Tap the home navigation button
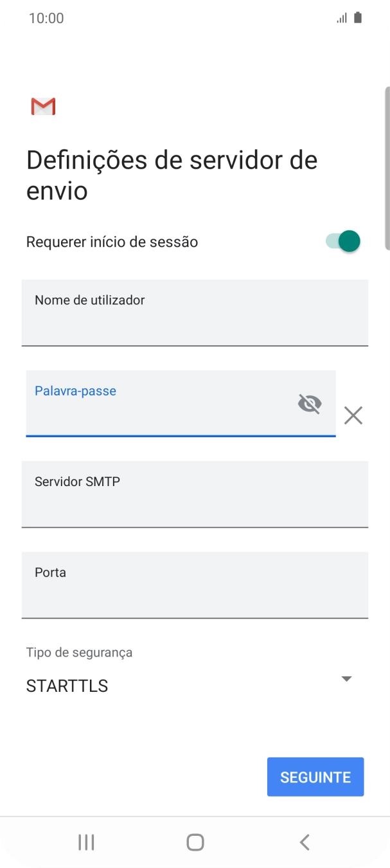 (x=195, y=842)
